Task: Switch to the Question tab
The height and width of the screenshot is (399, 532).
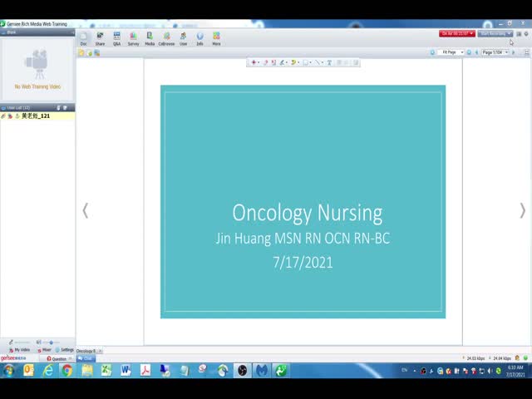Action: pyautogui.click(x=57, y=358)
